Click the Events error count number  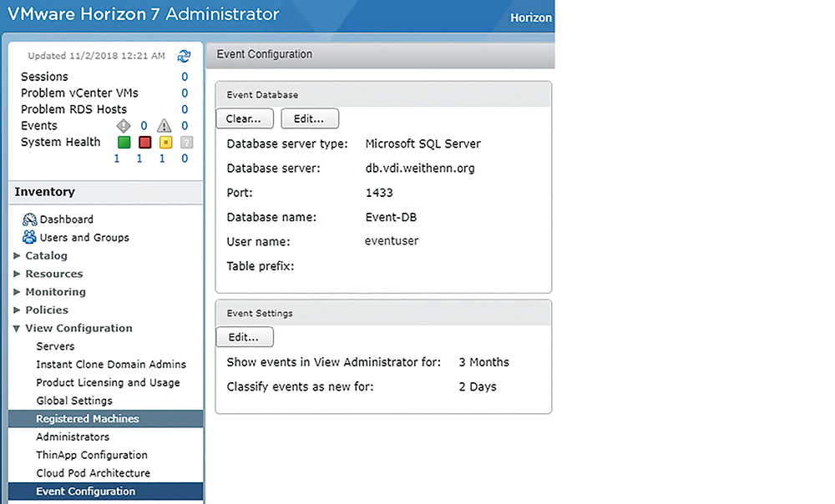pos(144,126)
